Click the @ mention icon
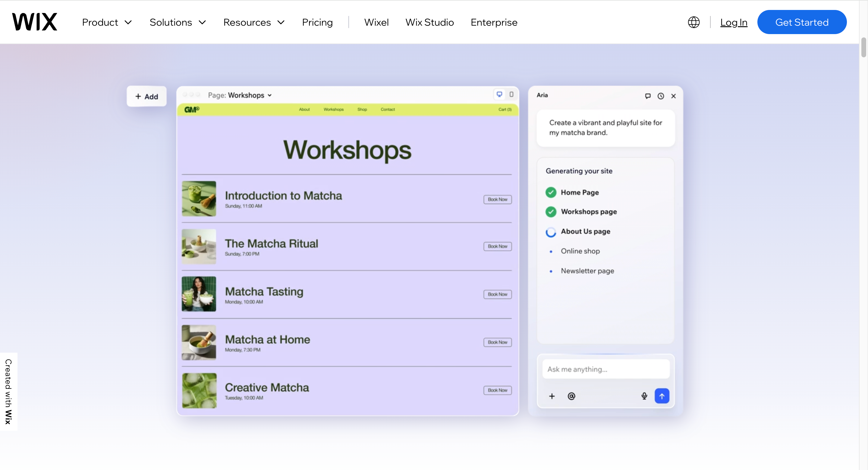The width and height of the screenshot is (868, 470). [571, 396]
